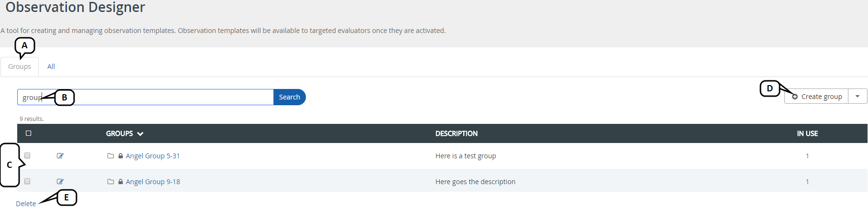Screen dimensions: 868x209
Task: Click In Use count for Angel Group 5-31
Action: point(807,156)
